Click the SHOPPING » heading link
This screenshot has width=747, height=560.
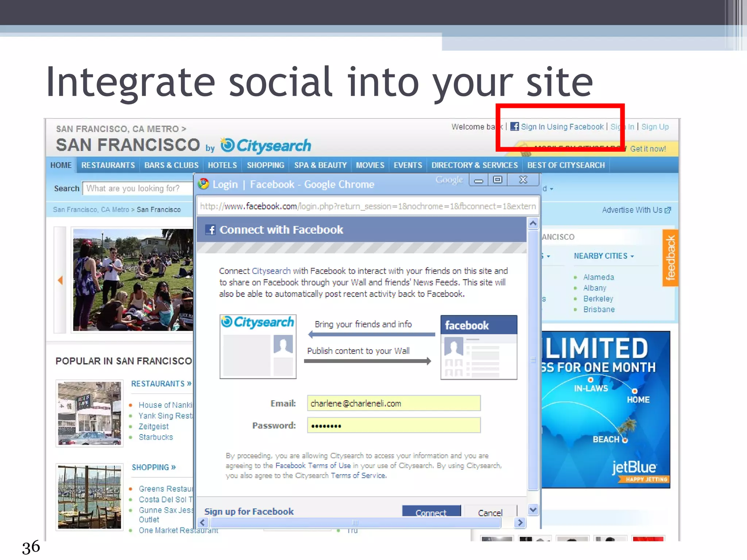point(154,467)
